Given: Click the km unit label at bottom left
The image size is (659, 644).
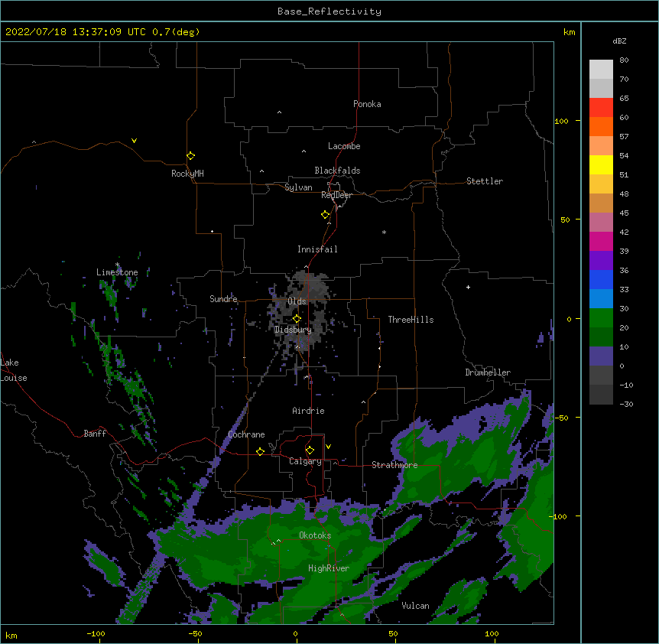Looking at the screenshot, I should pyautogui.click(x=11, y=635).
